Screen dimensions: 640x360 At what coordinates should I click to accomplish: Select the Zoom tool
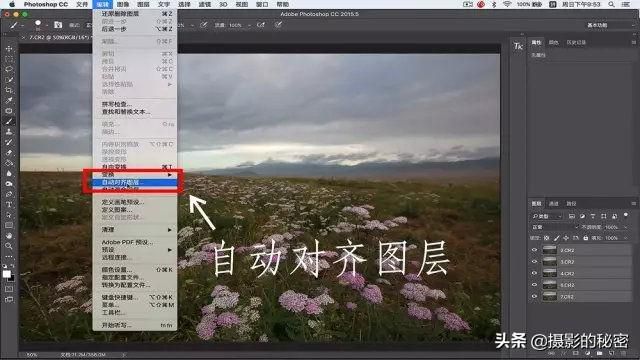[9, 246]
